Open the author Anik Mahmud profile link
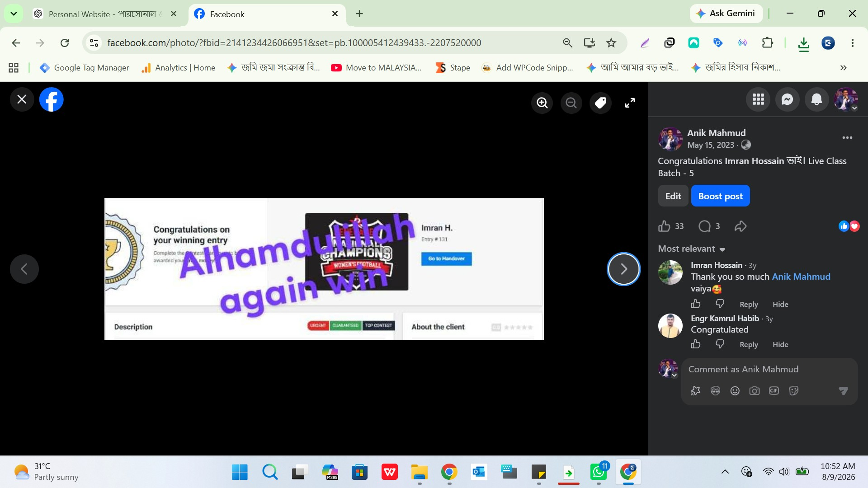 click(716, 133)
